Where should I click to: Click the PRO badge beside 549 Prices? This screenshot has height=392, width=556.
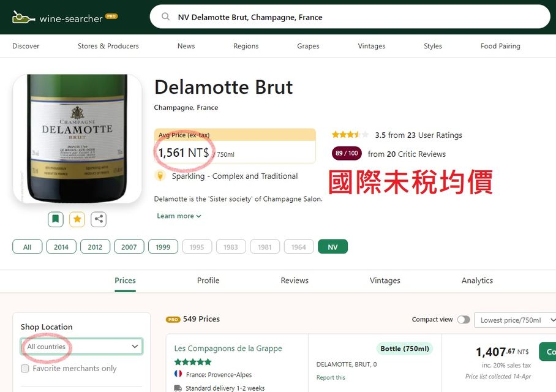pos(173,319)
